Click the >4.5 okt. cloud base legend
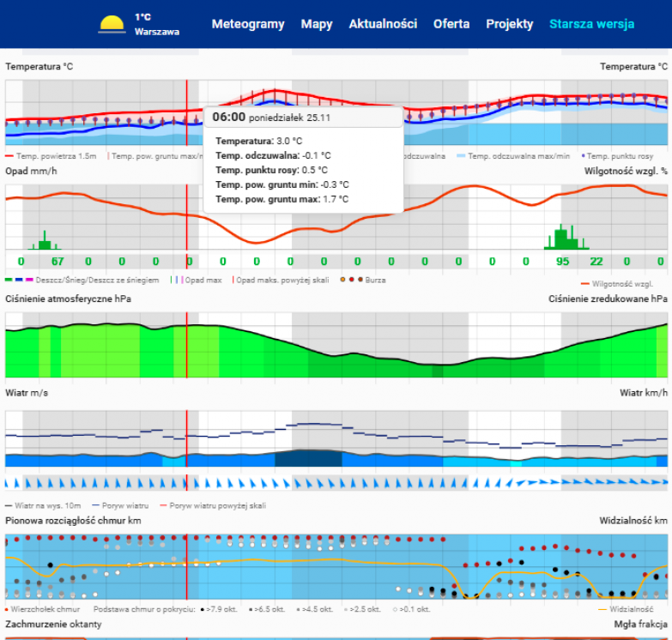The width and height of the screenshot is (672, 640). [x=315, y=609]
